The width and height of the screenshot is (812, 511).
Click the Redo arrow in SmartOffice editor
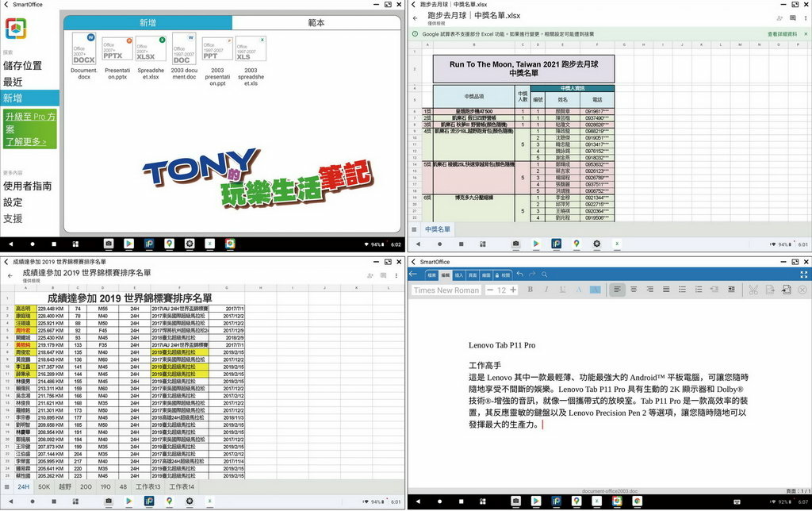532,275
